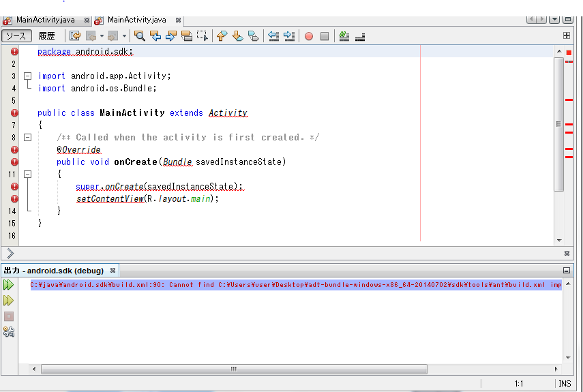Output panel horizontal scrollbar thumb
Viewport: 583px width, 392px height.
click(234, 369)
